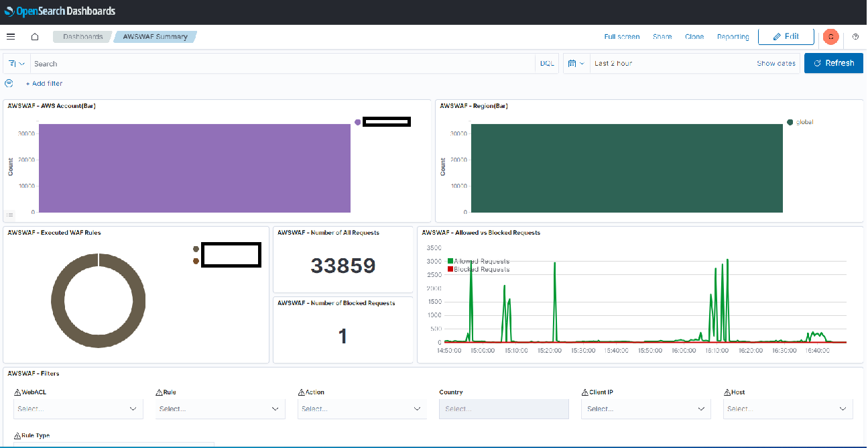Expand the Host select dropdown

click(788, 408)
